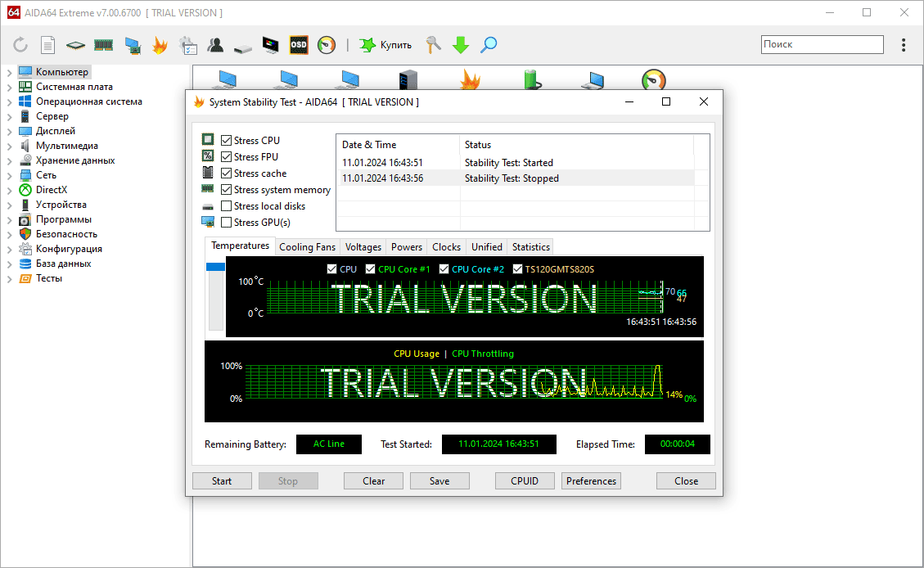Enable Stress local disks checkbox
Screen dimensions: 924x568
(226, 206)
